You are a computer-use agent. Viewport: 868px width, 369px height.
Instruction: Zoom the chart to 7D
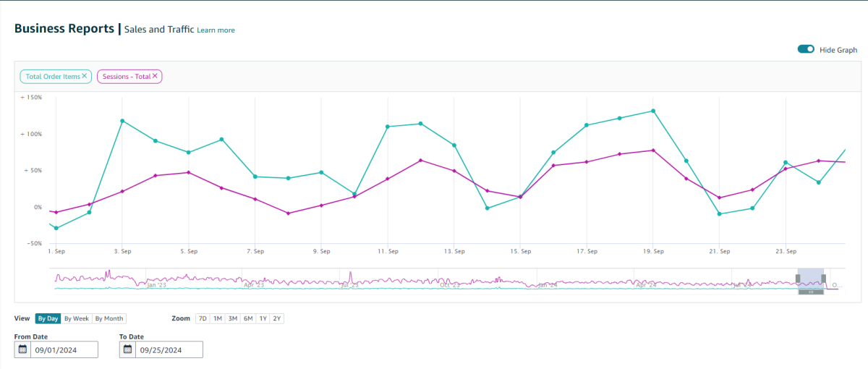[x=203, y=318]
